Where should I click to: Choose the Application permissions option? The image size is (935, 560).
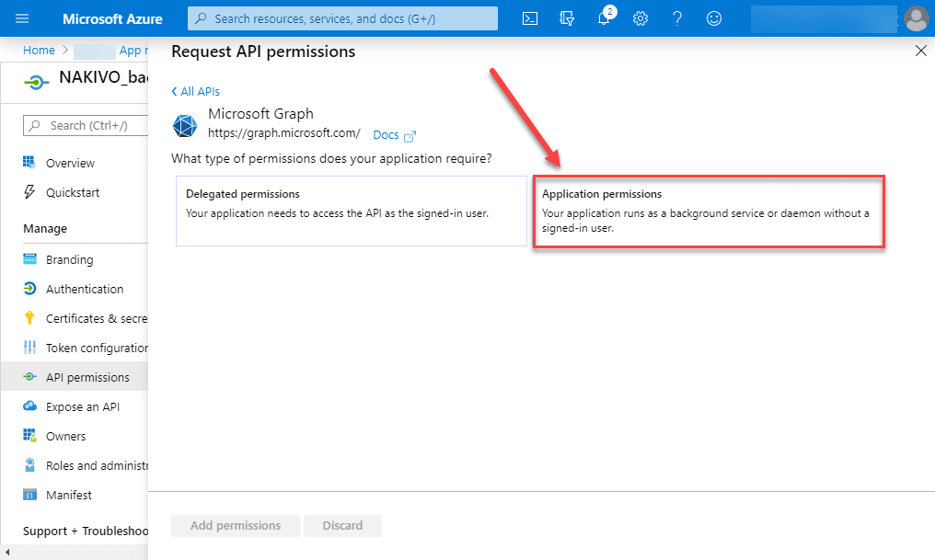tap(709, 211)
